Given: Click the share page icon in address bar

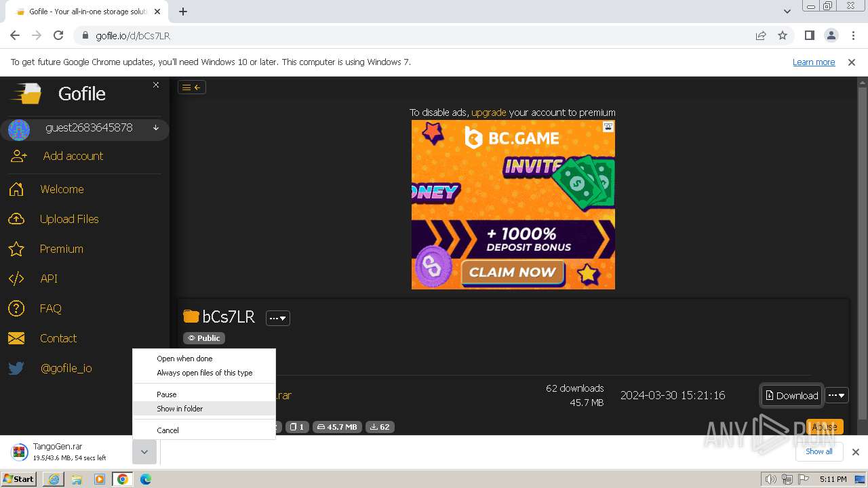Looking at the screenshot, I should click(x=761, y=35).
